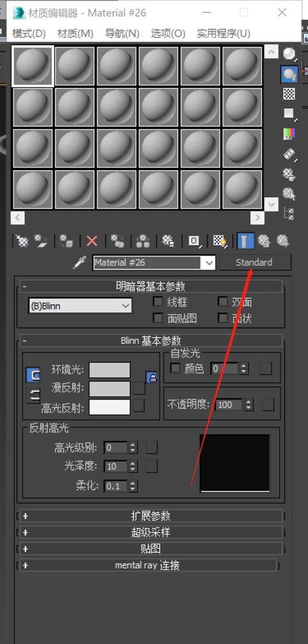
Task: Click the eyedropper Pick Material icon
Action: pyautogui.click(x=80, y=262)
